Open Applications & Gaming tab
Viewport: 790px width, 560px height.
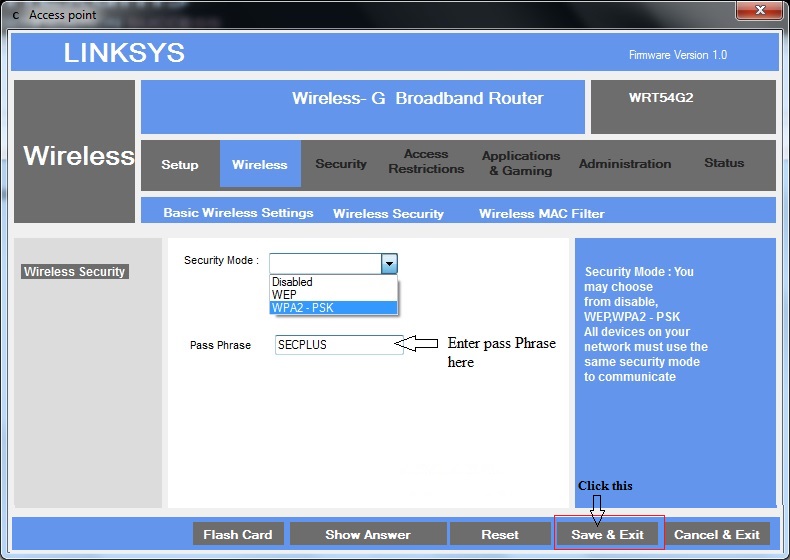pyautogui.click(x=521, y=163)
